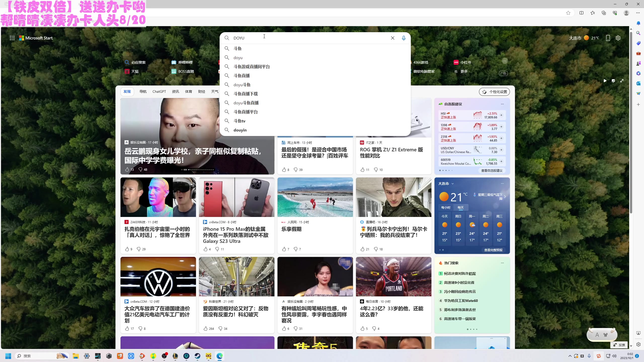Image resolution: width=644 pixels, height=362 pixels.
Task: Open 查看完整预报 link
Action: pos(493,250)
